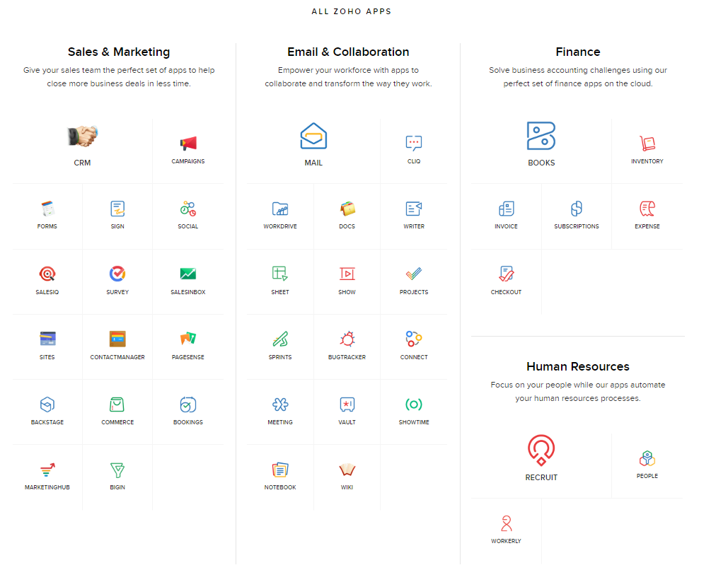Open the Social app icon
Screen dimensions: 728x582
[188, 209]
